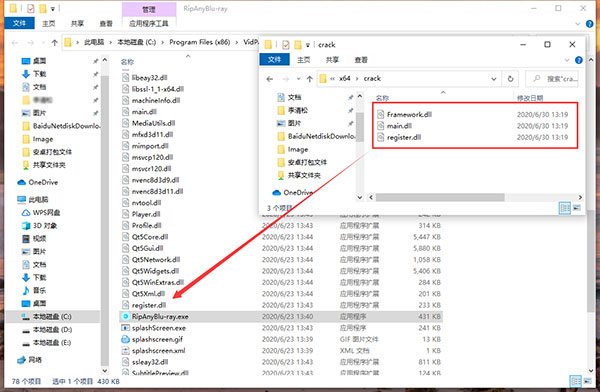Click the back arrow in crack window

[270, 79]
